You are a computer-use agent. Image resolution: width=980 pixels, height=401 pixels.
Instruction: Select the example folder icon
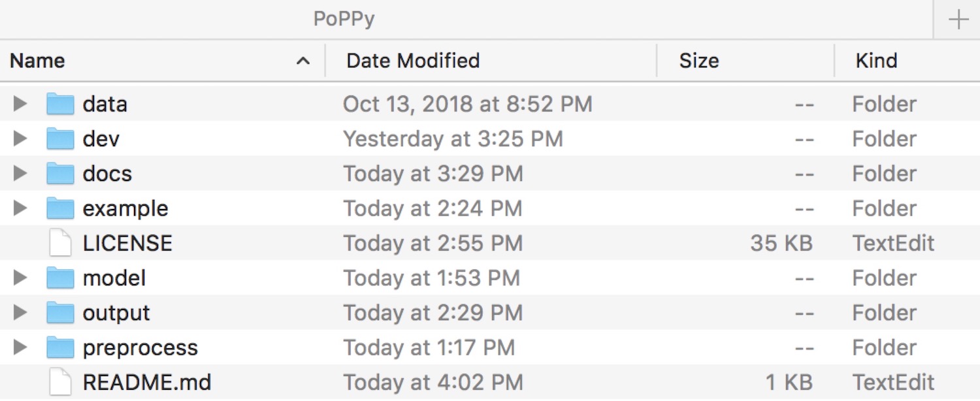60,208
